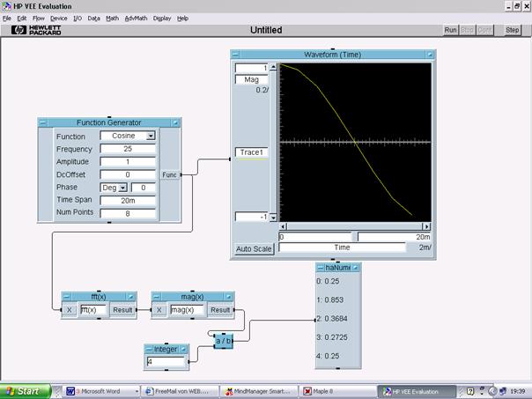
Task: Click the time start field showing 0
Action: click(x=315, y=237)
